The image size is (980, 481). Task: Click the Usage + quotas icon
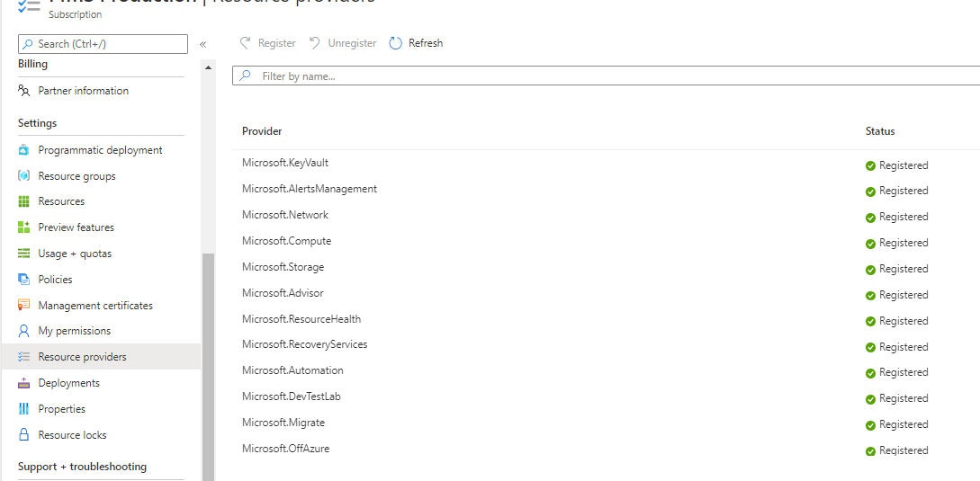pos(24,254)
